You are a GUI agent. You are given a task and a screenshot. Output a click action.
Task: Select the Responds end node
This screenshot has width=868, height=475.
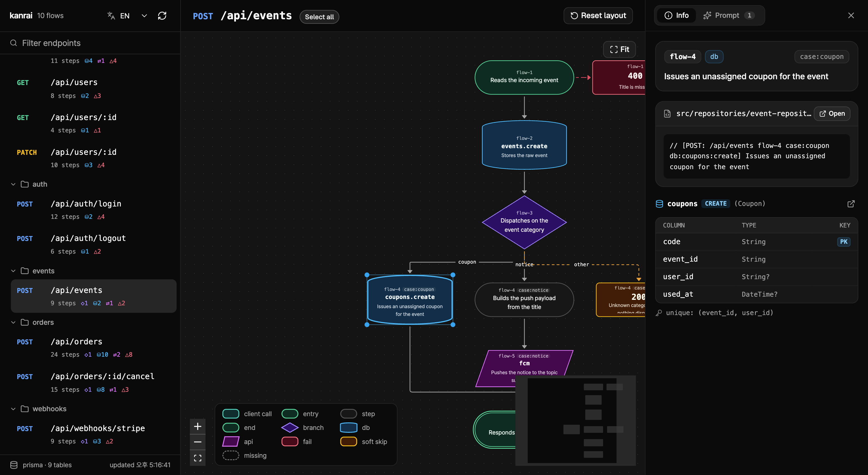[x=494, y=430]
